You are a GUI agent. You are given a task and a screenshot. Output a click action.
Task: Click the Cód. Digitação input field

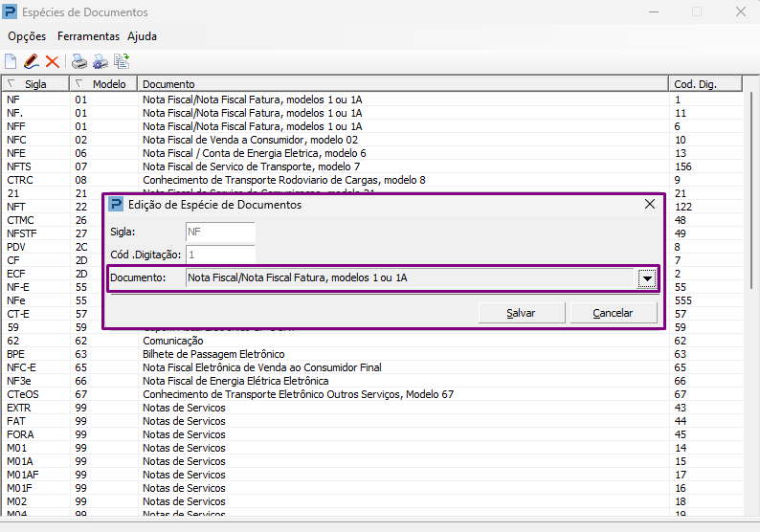220,255
